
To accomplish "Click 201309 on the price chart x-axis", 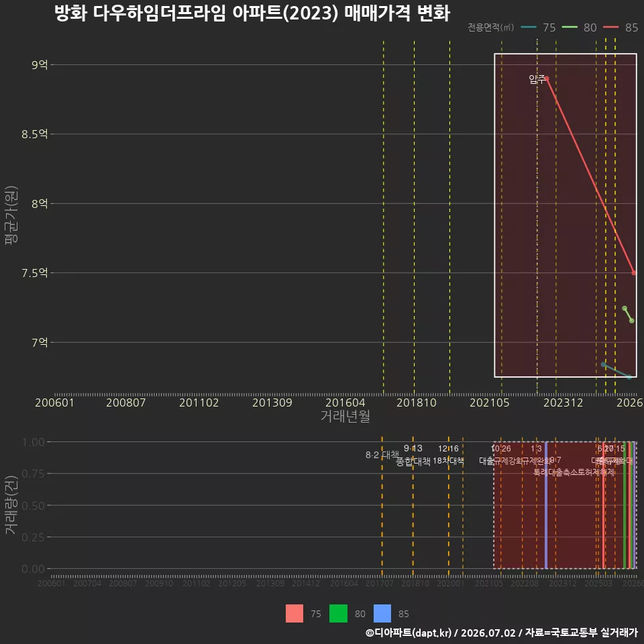I will point(272,402).
